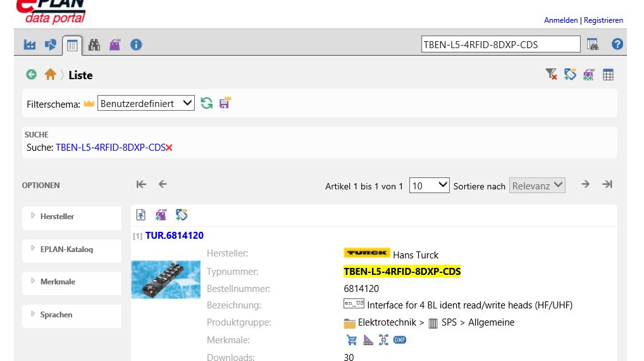644x361 pixels.
Task: Click the blue tags icon above result
Action: [x=182, y=215]
